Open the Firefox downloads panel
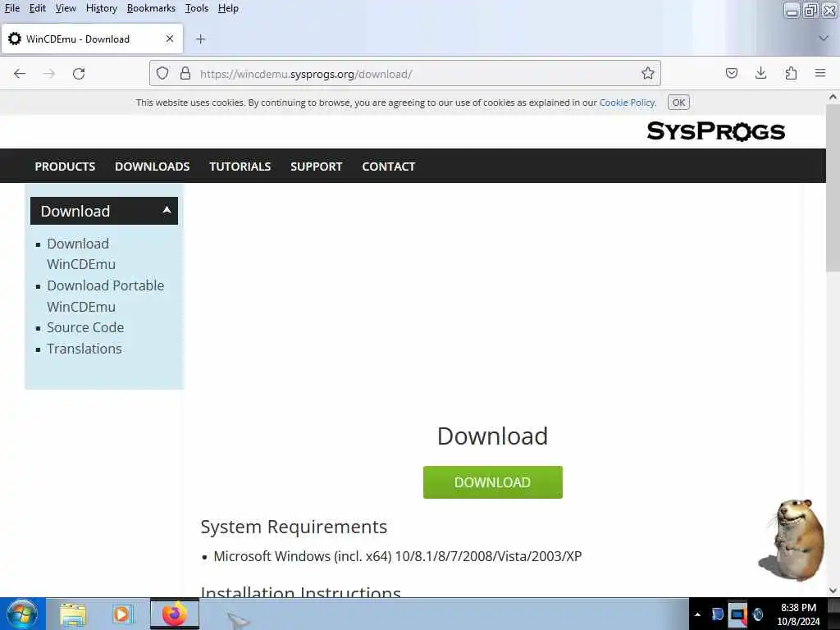 760,73
